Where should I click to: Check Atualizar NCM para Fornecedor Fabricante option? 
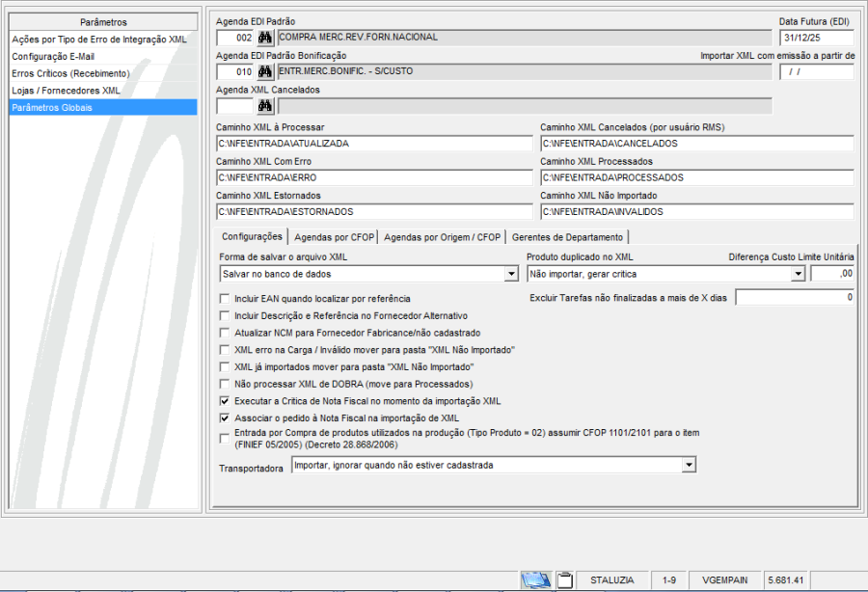coord(224,333)
